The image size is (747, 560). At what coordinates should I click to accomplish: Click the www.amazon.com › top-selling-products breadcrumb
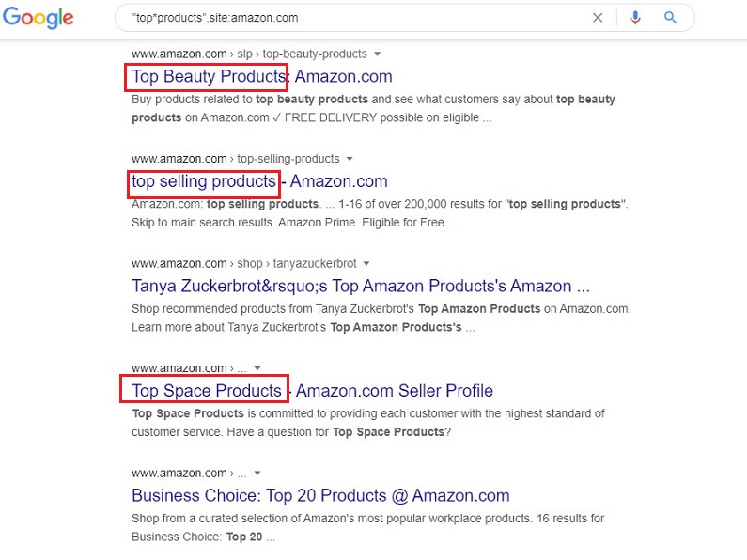point(235,159)
